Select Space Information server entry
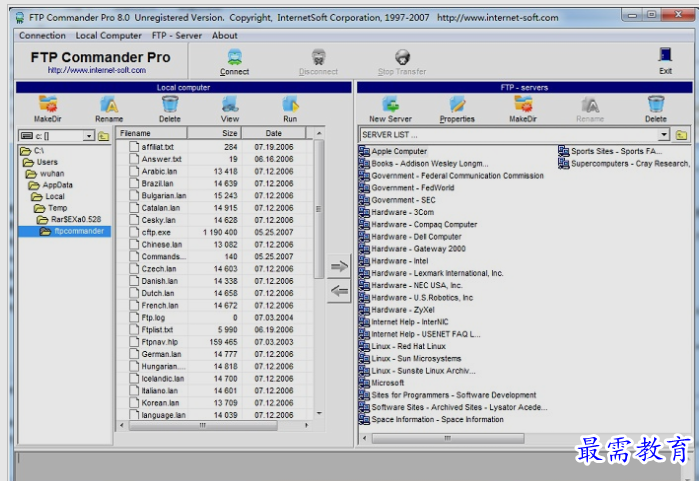The width and height of the screenshot is (699, 481). [x=432, y=419]
